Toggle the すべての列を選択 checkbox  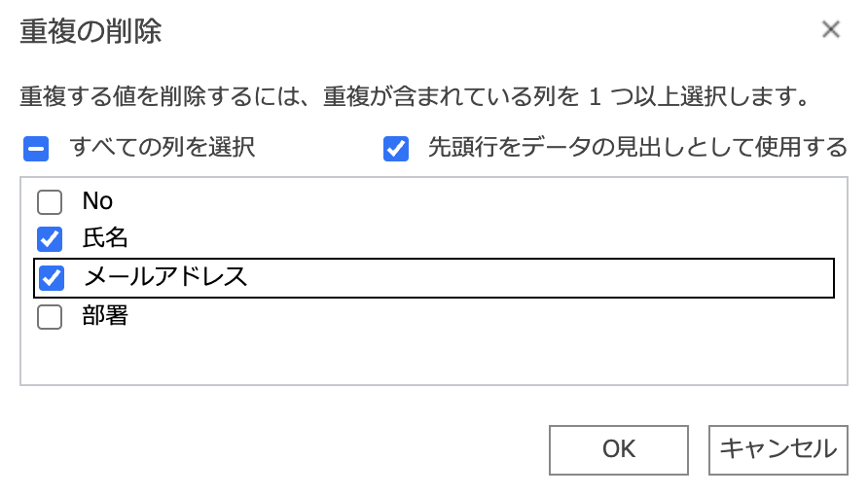(36, 150)
